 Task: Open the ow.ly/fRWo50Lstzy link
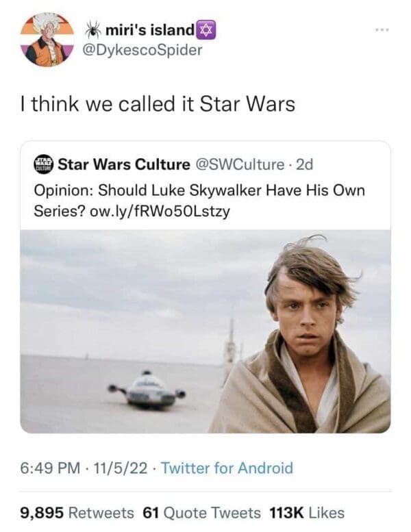pyautogui.click(x=160, y=211)
